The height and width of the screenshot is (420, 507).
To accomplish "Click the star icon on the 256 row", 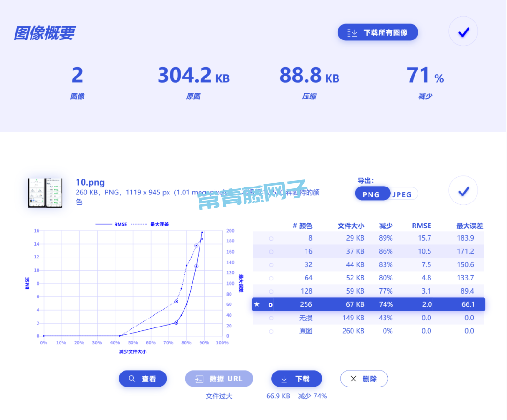I will 257,304.
